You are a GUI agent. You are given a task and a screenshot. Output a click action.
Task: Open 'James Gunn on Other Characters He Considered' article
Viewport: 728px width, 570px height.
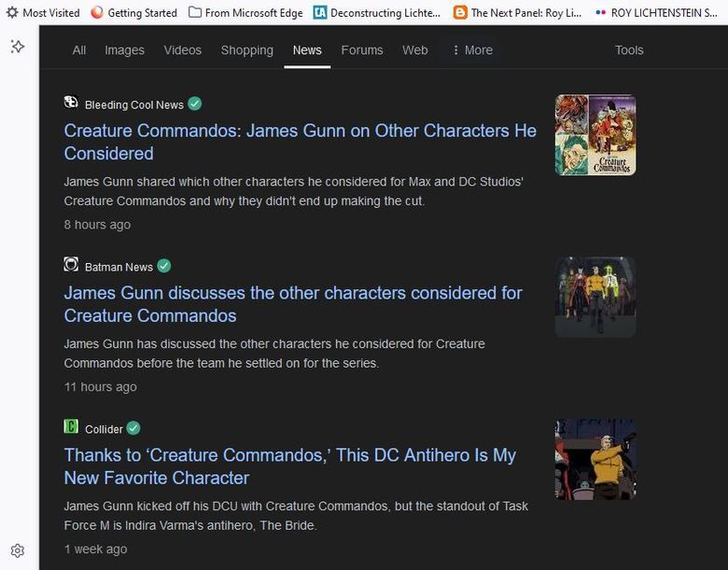click(300, 142)
